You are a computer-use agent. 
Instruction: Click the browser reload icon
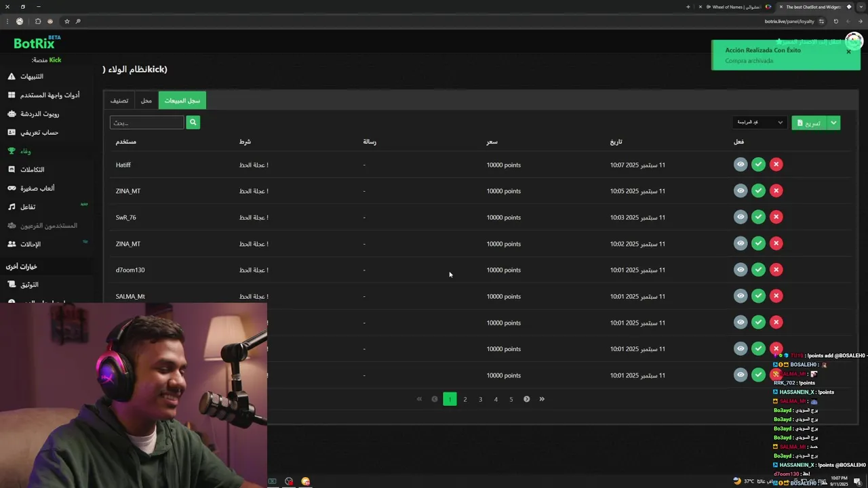coord(835,21)
